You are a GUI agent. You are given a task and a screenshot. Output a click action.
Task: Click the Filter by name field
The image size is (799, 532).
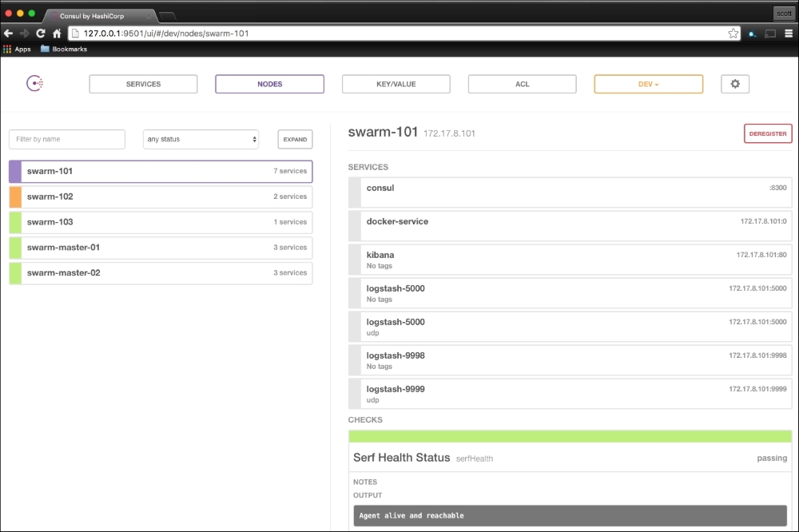[67, 139]
